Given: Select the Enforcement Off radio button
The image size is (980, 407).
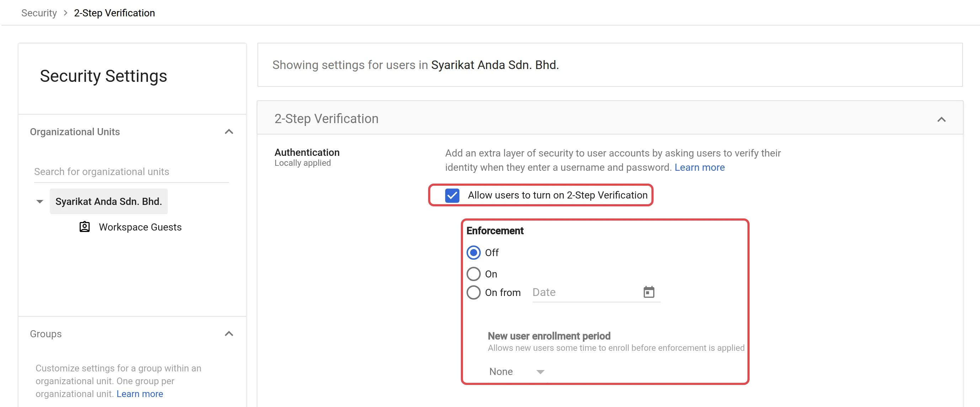Looking at the screenshot, I should pos(473,253).
